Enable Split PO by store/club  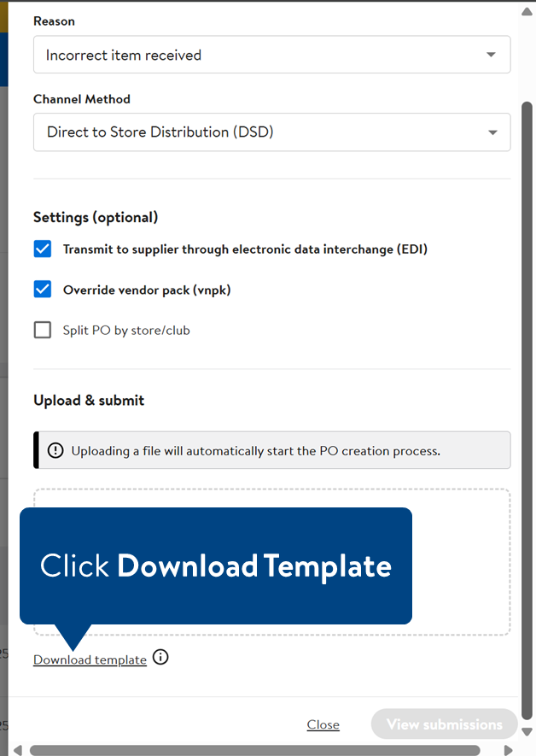tap(43, 330)
